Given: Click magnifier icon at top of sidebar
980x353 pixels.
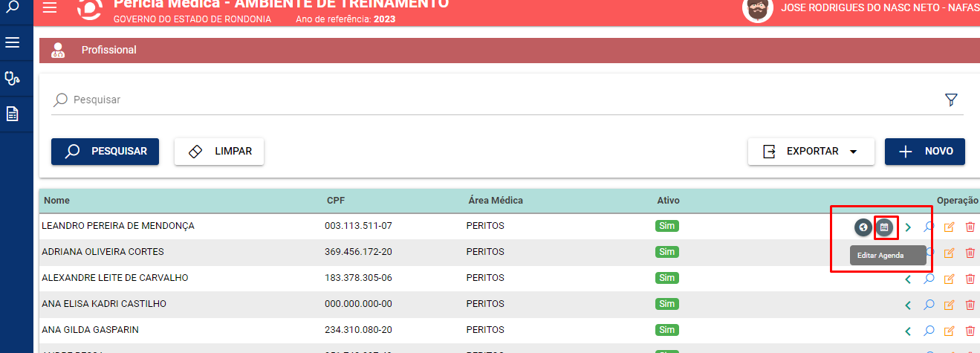Looking at the screenshot, I should point(12,7).
